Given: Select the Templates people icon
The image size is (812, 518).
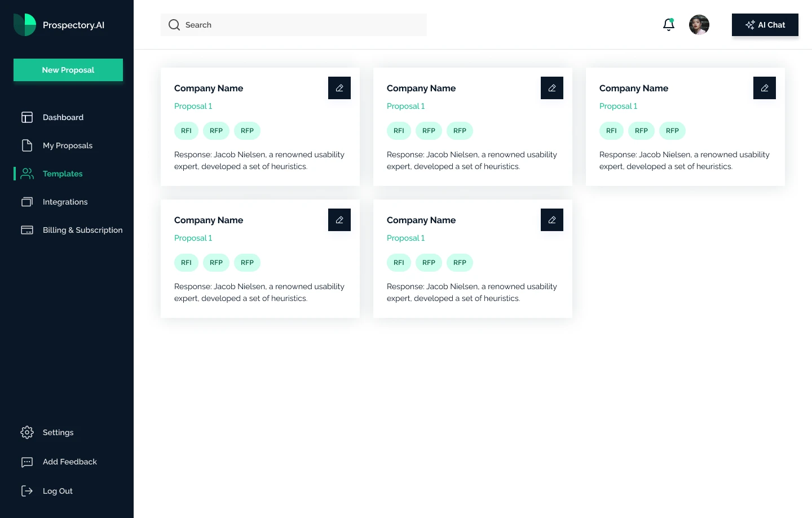Looking at the screenshot, I should point(27,174).
